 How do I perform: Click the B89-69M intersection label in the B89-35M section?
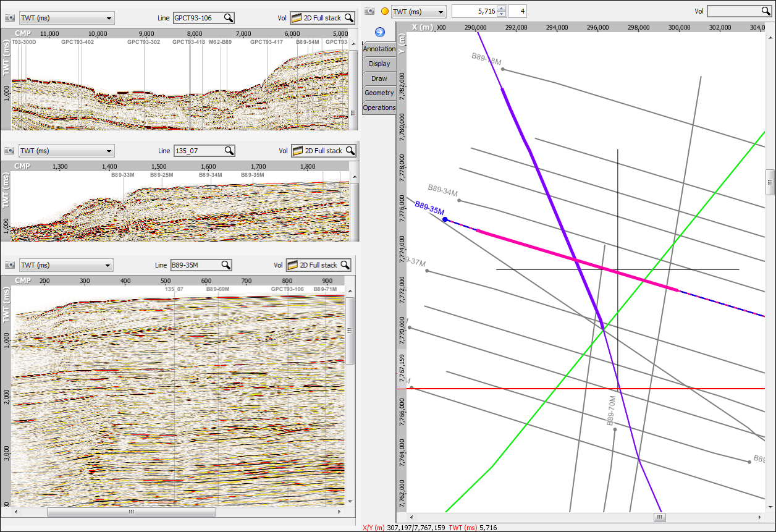[217, 289]
